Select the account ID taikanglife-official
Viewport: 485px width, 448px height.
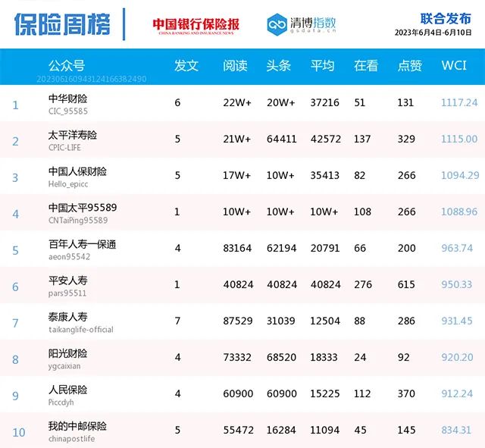click(x=81, y=330)
